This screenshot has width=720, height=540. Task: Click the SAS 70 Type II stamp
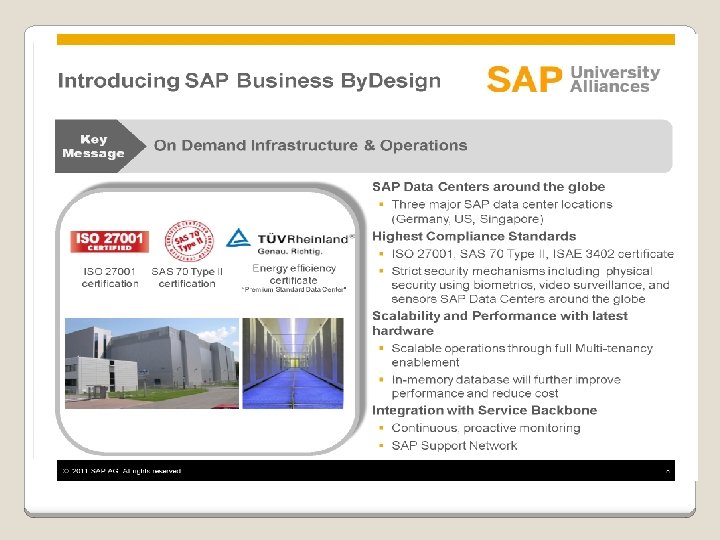189,242
